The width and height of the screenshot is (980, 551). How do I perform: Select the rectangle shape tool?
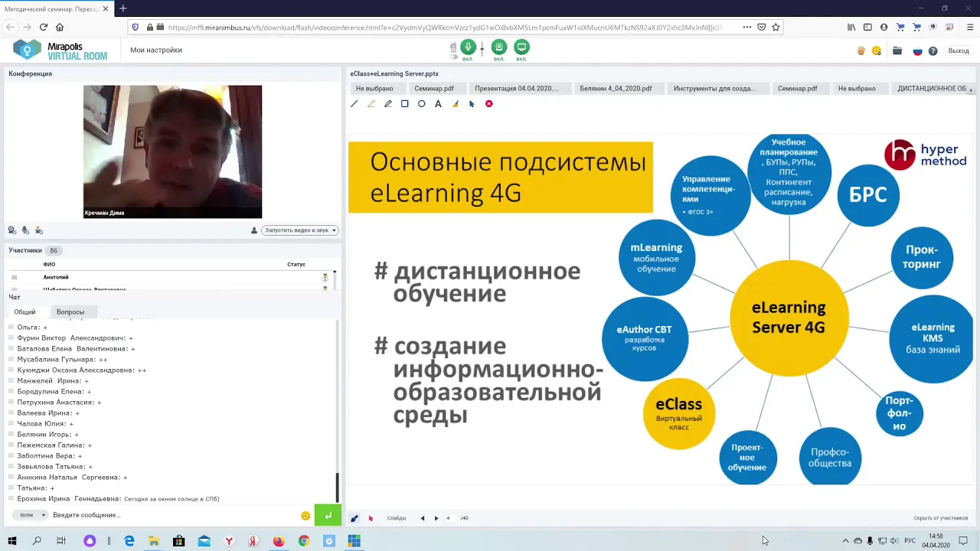(x=405, y=103)
